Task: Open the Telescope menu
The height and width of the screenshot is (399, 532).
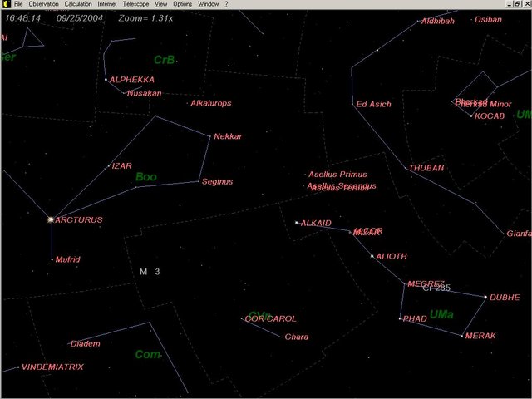Action: 135,4
